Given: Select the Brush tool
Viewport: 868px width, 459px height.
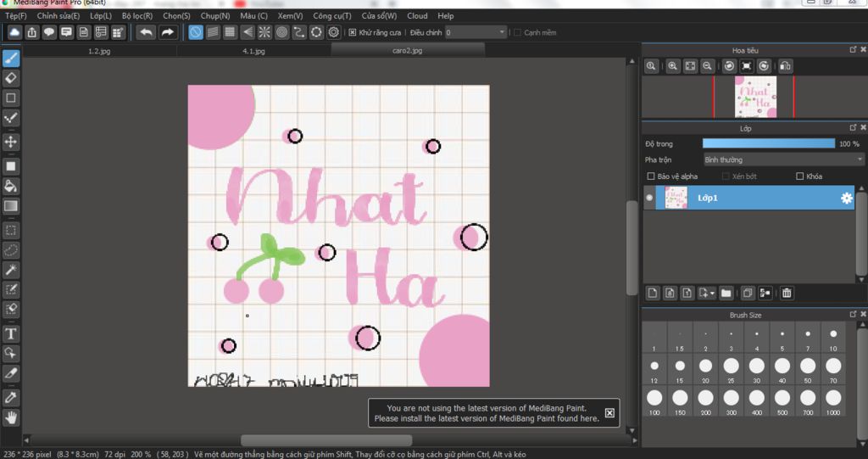Looking at the screenshot, I should click(x=11, y=59).
